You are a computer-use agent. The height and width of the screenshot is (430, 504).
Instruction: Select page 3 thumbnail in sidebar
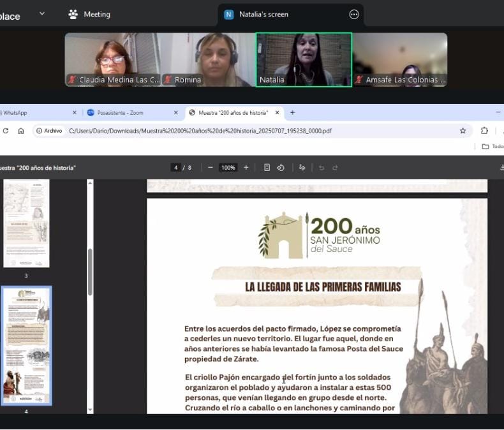[26, 223]
